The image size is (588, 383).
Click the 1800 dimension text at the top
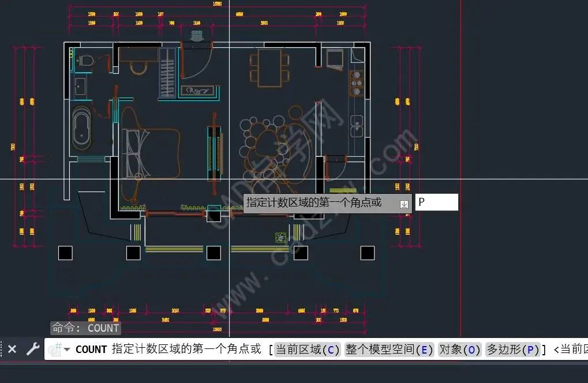point(339,22)
